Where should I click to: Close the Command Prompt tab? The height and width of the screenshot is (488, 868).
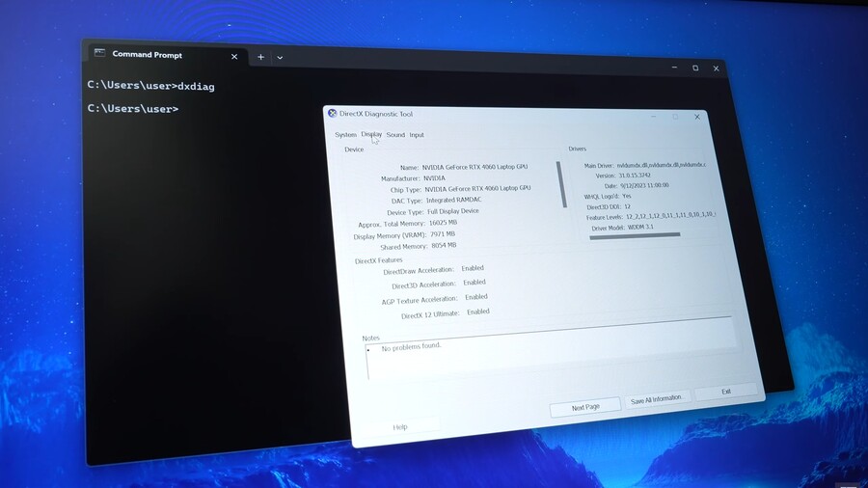[234, 57]
